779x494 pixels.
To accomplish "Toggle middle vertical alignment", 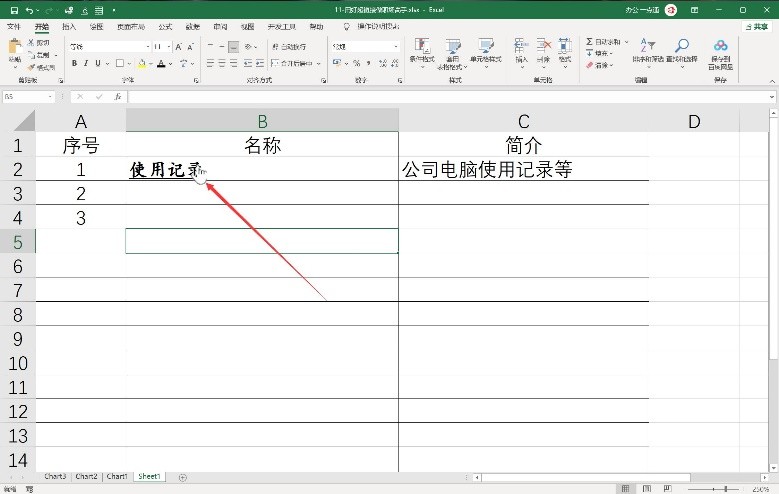I will coord(222,47).
